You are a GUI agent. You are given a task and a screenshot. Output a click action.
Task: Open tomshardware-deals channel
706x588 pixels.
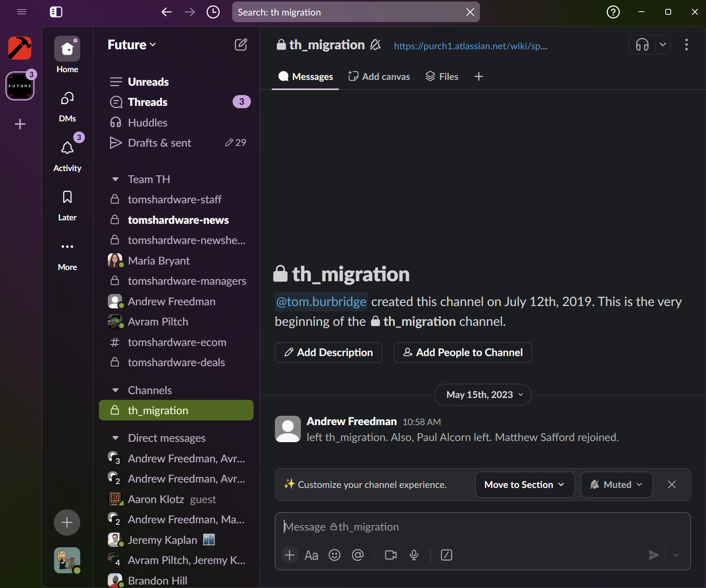tap(176, 362)
